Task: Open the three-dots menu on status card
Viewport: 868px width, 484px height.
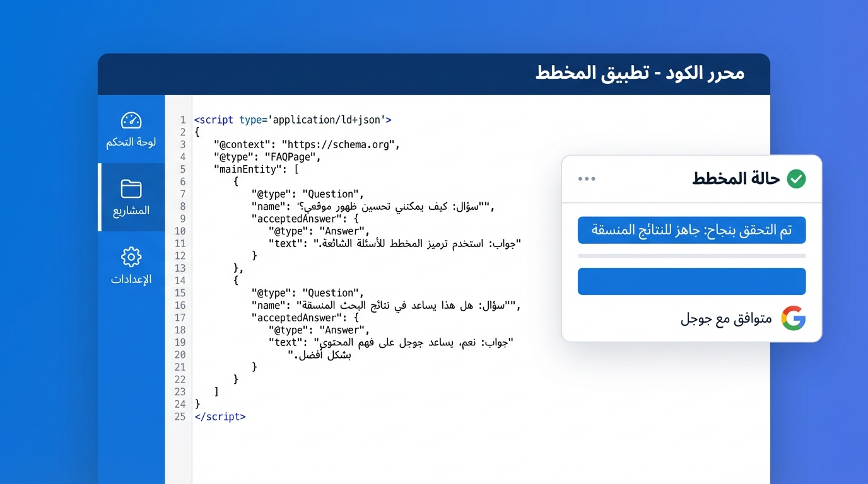Action: tap(587, 179)
